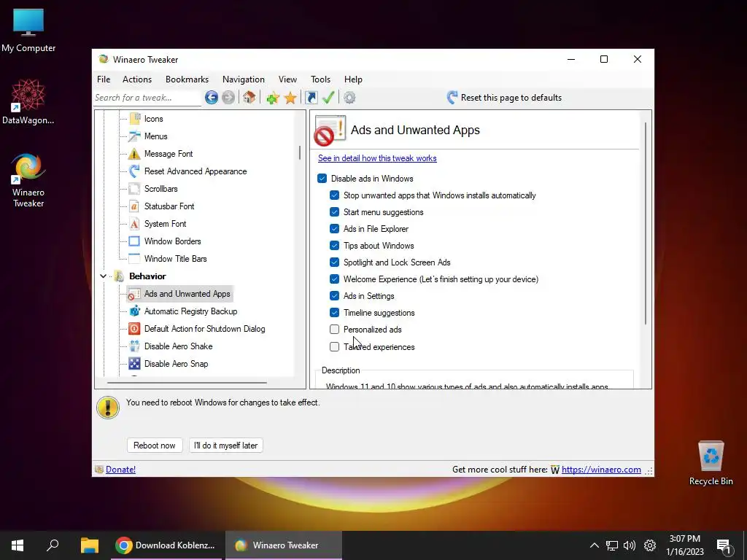The height and width of the screenshot is (560, 747).
Task: Show hidden tray icons chevron
Action: (594, 545)
